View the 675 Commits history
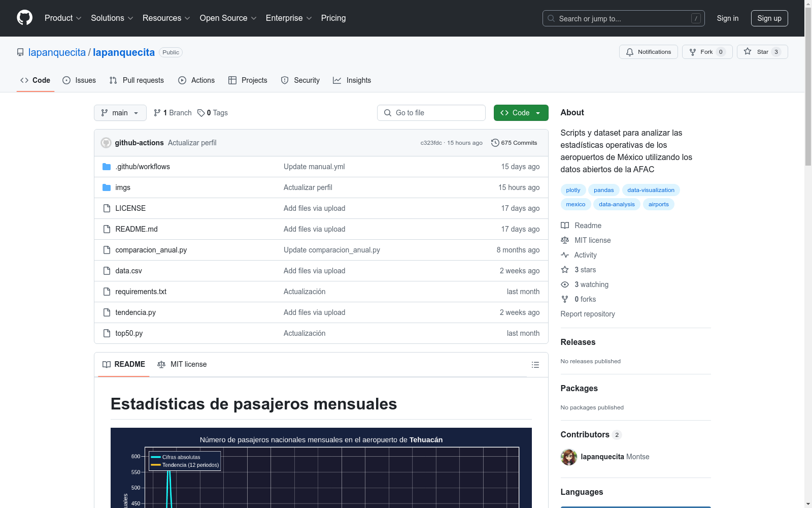This screenshot has height=508, width=812. 514,143
